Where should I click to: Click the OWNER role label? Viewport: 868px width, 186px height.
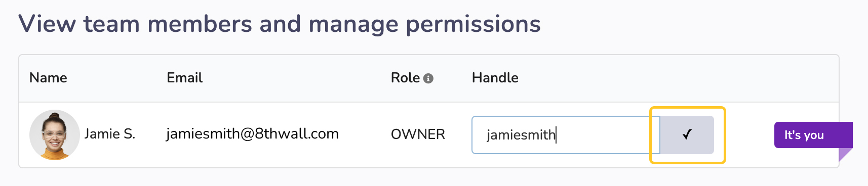pyautogui.click(x=418, y=134)
